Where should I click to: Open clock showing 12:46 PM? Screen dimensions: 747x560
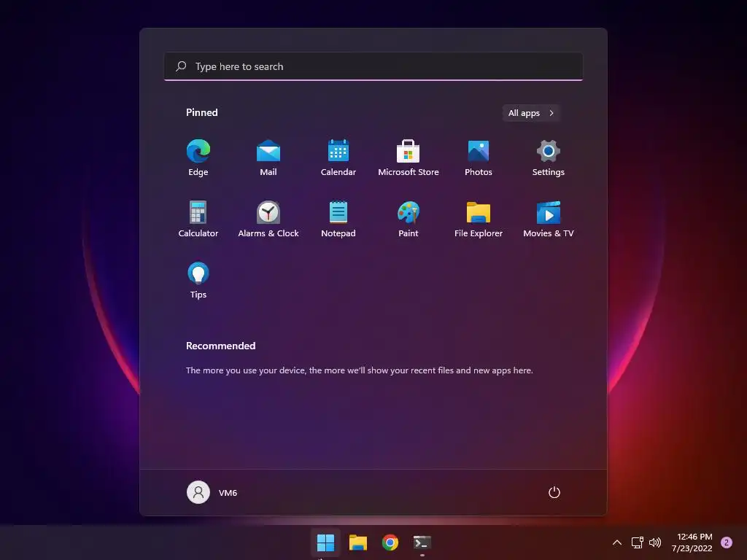692,542
